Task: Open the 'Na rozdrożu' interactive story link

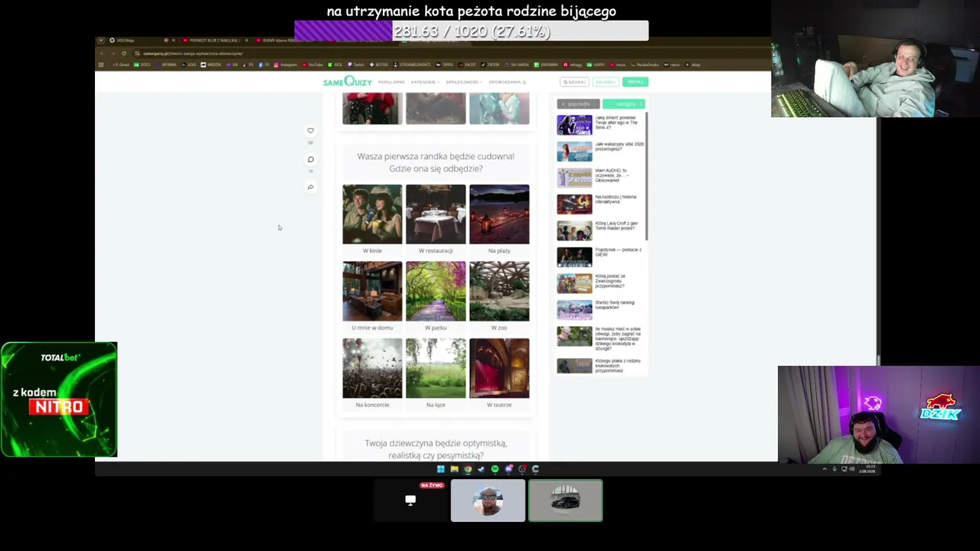Action: [601, 204]
